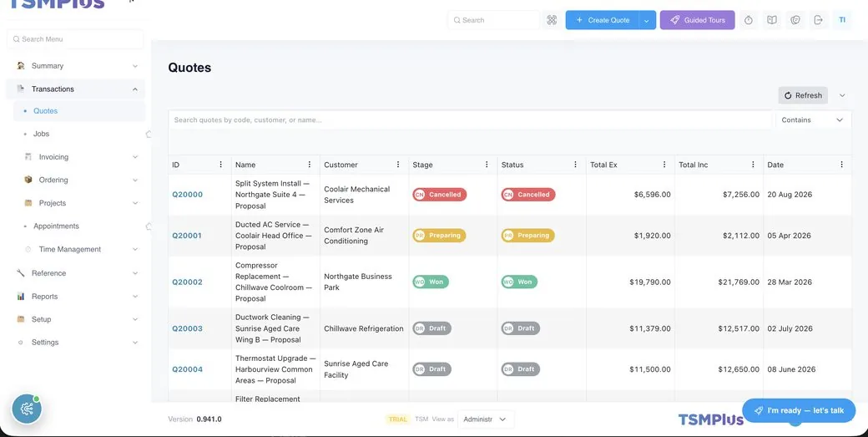Screen dimensions: 868x437
Task: Open Customer column options menu
Action: click(398, 165)
